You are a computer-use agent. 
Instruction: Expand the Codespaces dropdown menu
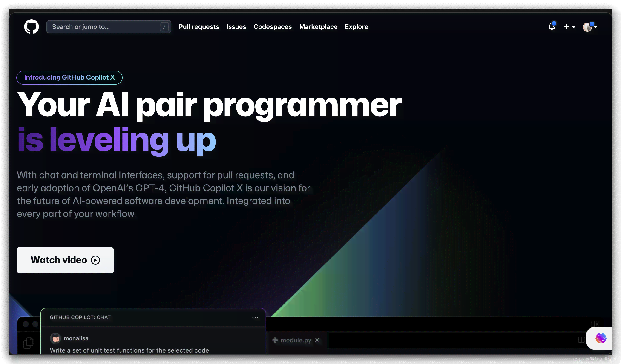pos(272,27)
